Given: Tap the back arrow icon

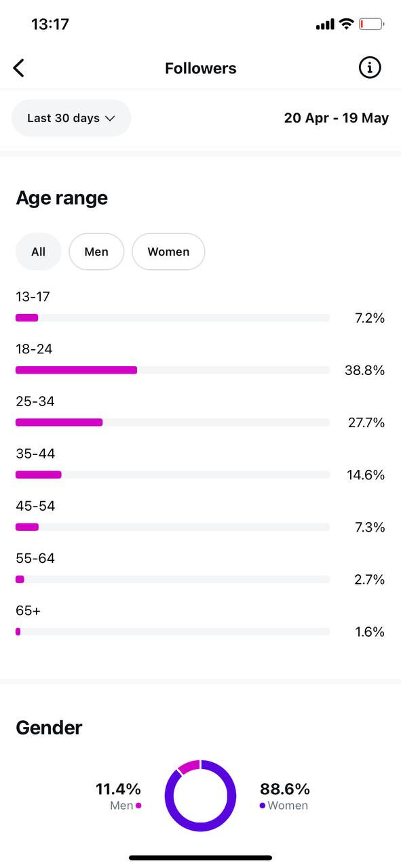Looking at the screenshot, I should tap(19, 68).
